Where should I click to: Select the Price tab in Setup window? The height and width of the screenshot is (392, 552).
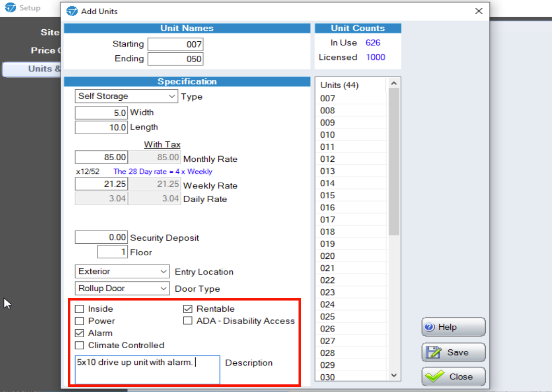click(x=45, y=50)
